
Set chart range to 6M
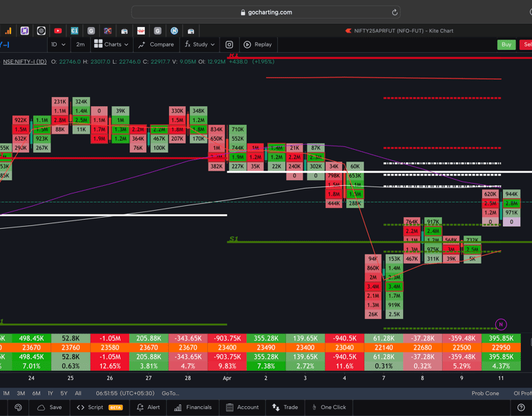coord(36,393)
